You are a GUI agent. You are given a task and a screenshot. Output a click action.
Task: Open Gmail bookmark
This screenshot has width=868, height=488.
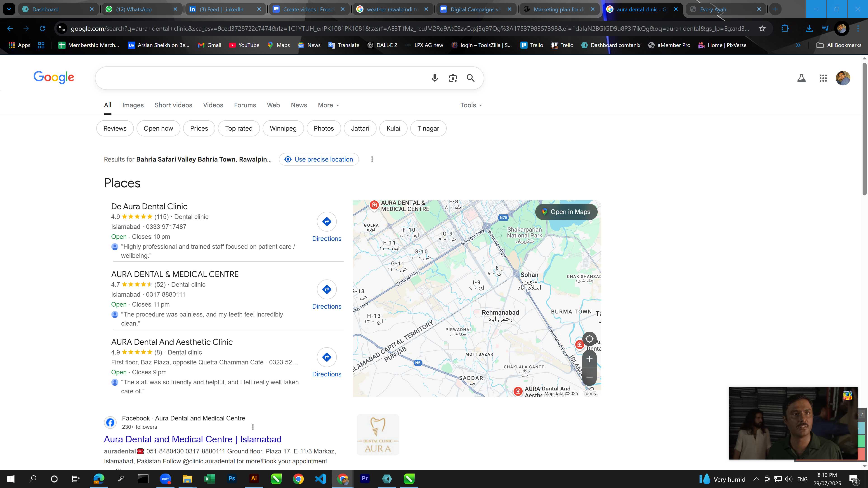[210, 45]
